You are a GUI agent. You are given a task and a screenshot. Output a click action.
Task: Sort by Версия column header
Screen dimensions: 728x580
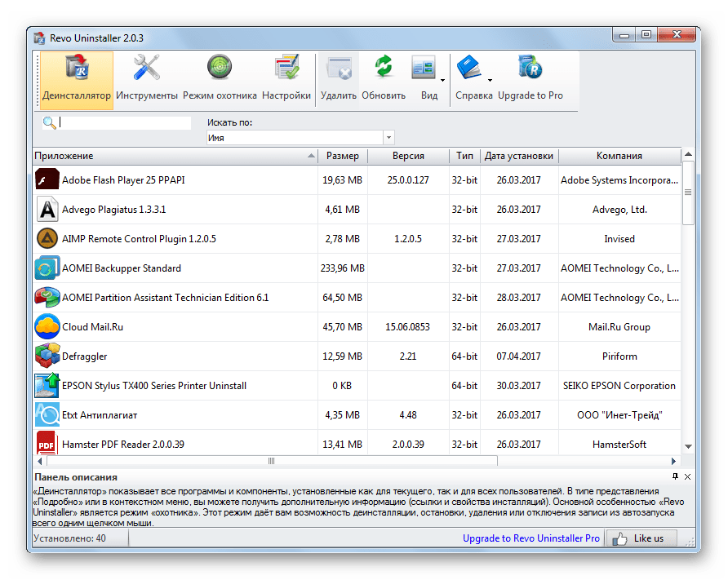pyautogui.click(x=408, y=156)
